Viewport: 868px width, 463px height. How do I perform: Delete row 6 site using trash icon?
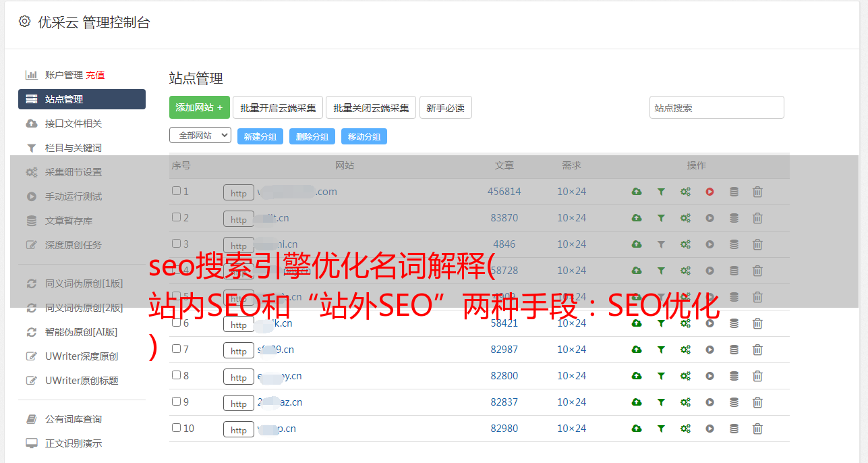757,323
